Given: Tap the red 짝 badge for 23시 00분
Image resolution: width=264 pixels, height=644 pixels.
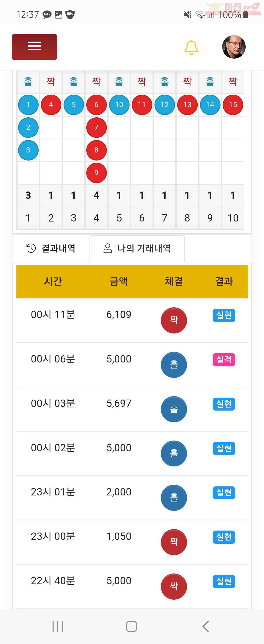Looking at the screenshot, I should 174,542.
